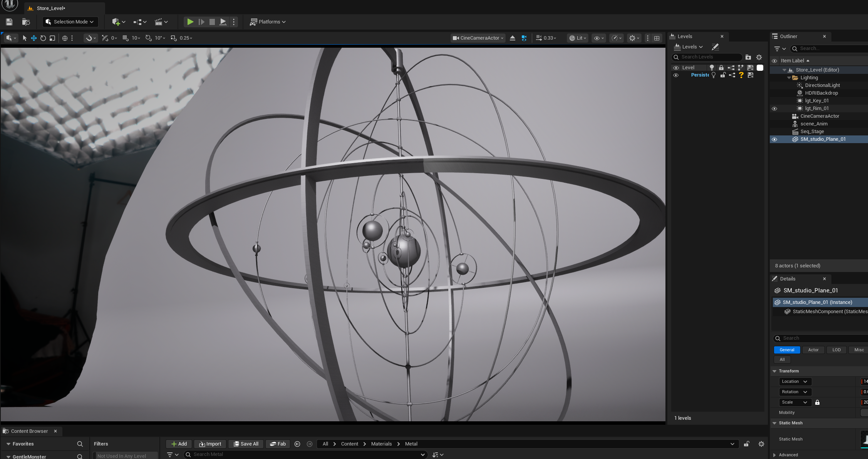Toggle visibility of lgt_Rim_01 light
The width and height of the screenshot is (868, 459).
point(774,108)
